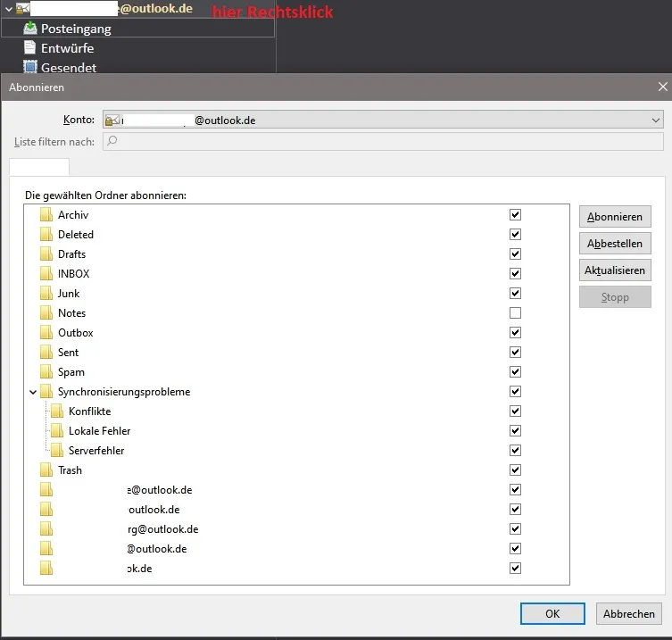Select the Entwürfe folder in sidebar
The image size is (672, 640).
[x=67, y=48]
